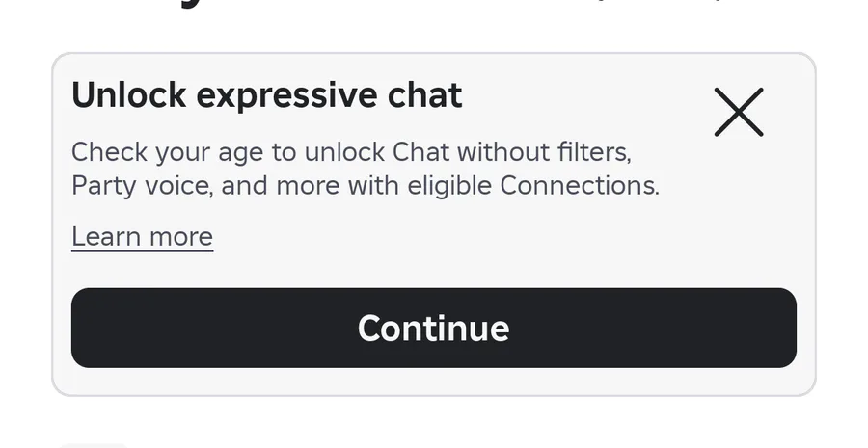Click the partially visible element below the card

point(93,445)
